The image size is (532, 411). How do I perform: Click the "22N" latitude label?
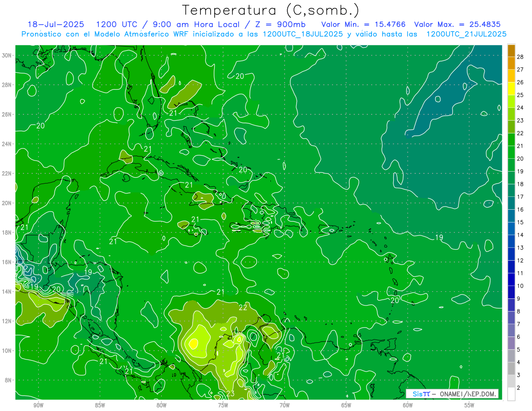(8, 173)
